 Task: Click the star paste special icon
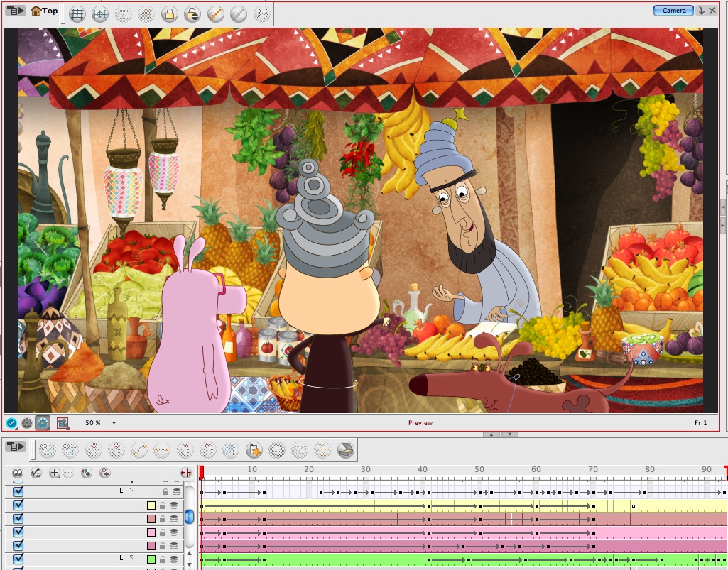point(254,449)
